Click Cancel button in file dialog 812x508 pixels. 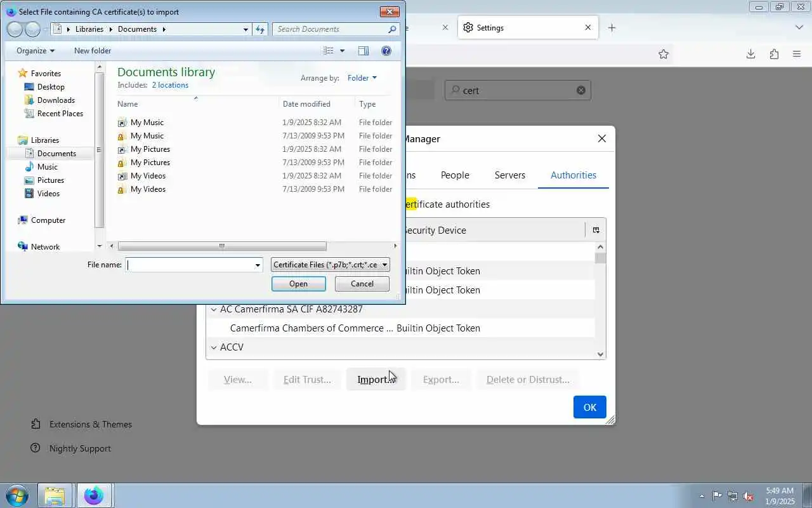click(362, 284)
